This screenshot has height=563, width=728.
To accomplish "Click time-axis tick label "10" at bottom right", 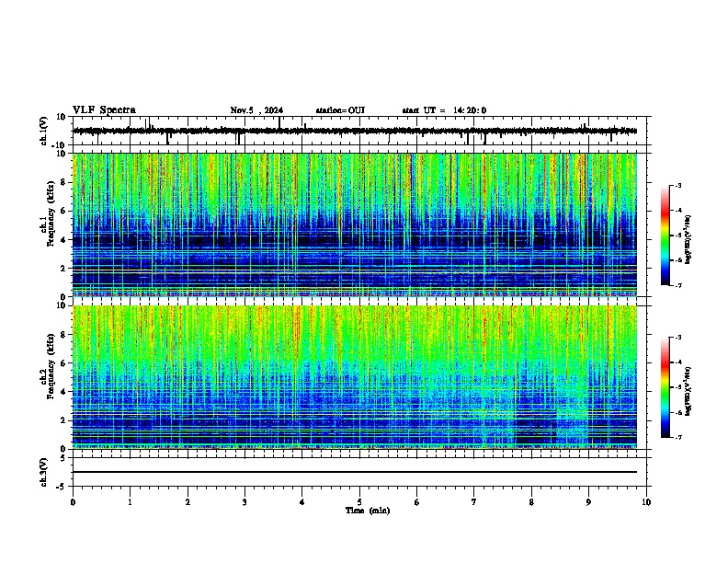I will [x=646, y=502].
